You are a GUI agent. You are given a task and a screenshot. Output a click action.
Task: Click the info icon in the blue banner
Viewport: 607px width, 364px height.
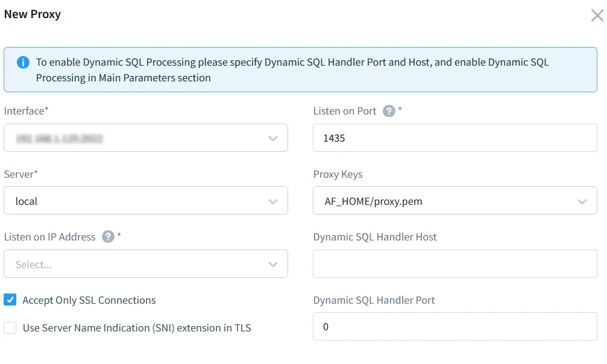[x=24, y=62]
